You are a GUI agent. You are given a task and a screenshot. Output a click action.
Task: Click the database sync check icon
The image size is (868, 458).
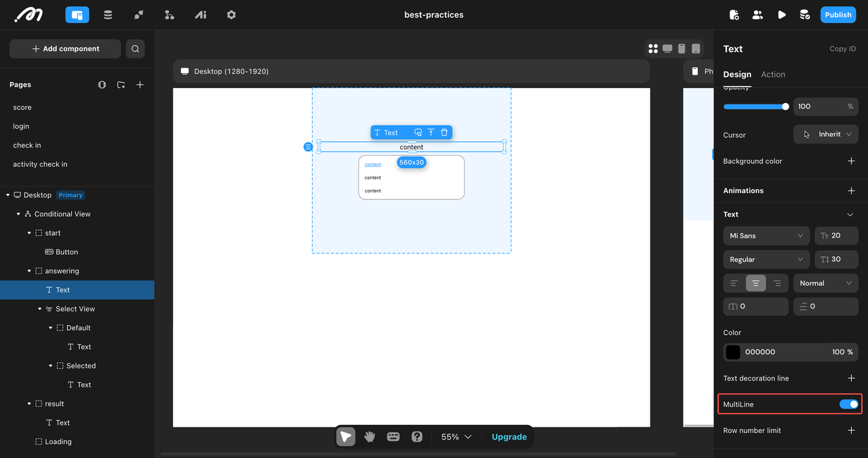coord(805,14)
